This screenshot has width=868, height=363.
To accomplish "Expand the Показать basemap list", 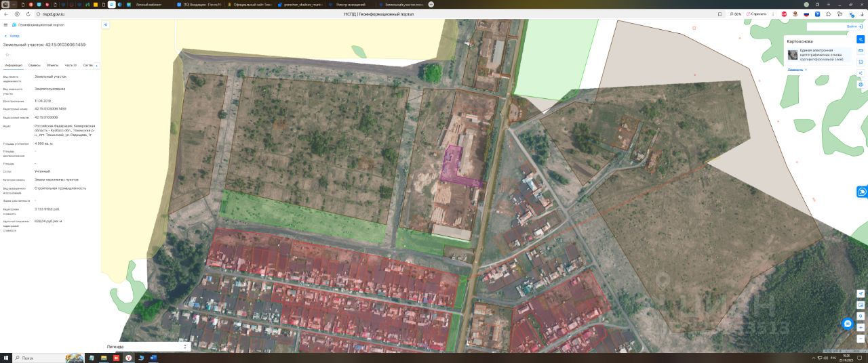I will click(796, 69).
